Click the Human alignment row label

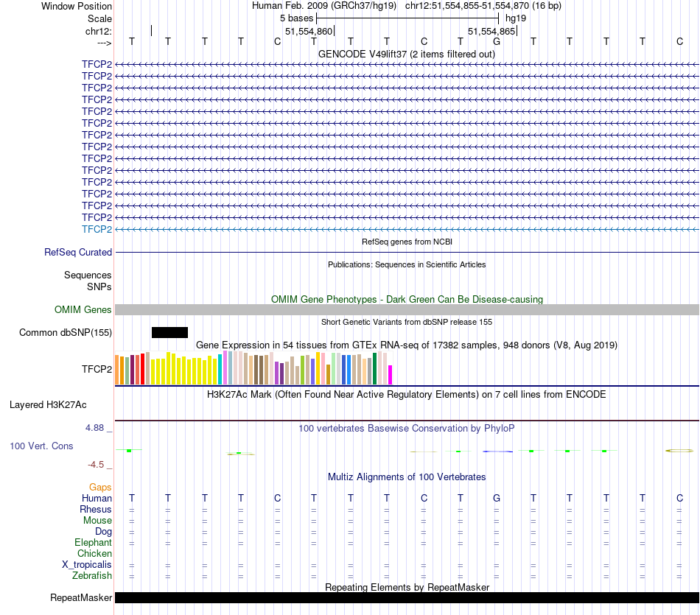pyautogui.click(x=97, y=498)
